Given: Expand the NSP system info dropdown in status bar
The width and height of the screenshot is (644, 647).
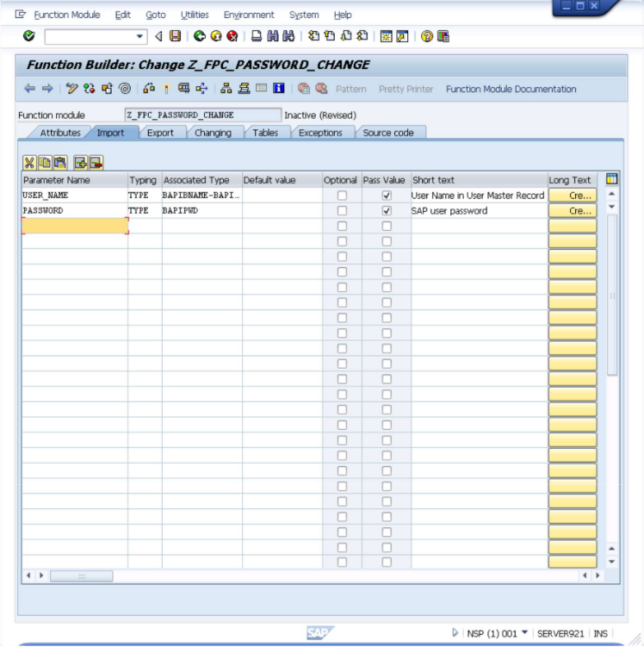Looking at the screenshot, I should 524,633.
